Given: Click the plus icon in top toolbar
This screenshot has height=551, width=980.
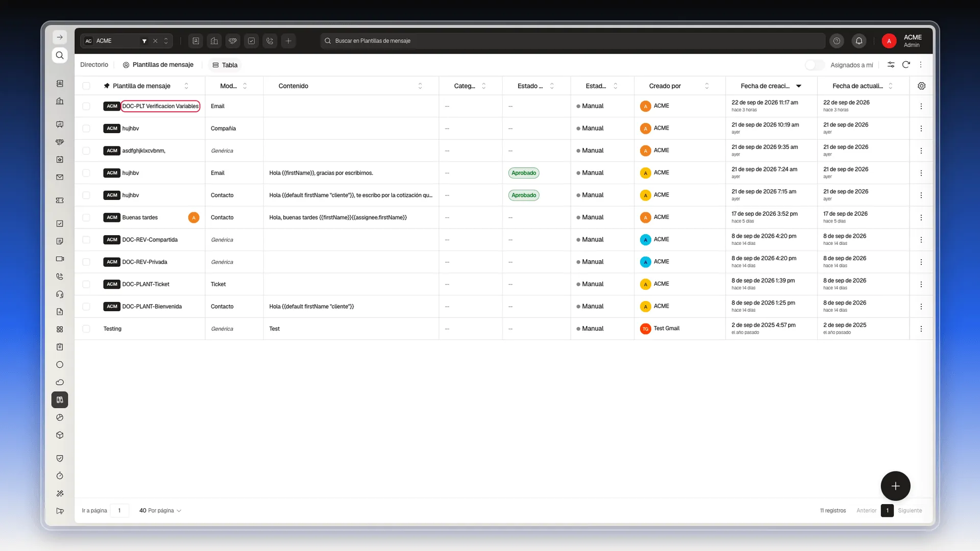Looking at the screenshot, I should pos(288,41).
